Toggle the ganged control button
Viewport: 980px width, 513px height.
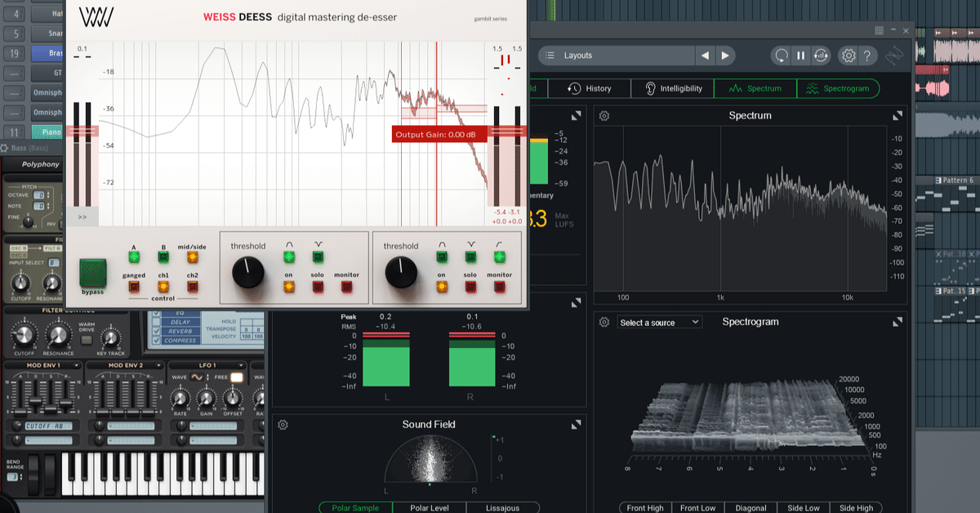[133, 287]
